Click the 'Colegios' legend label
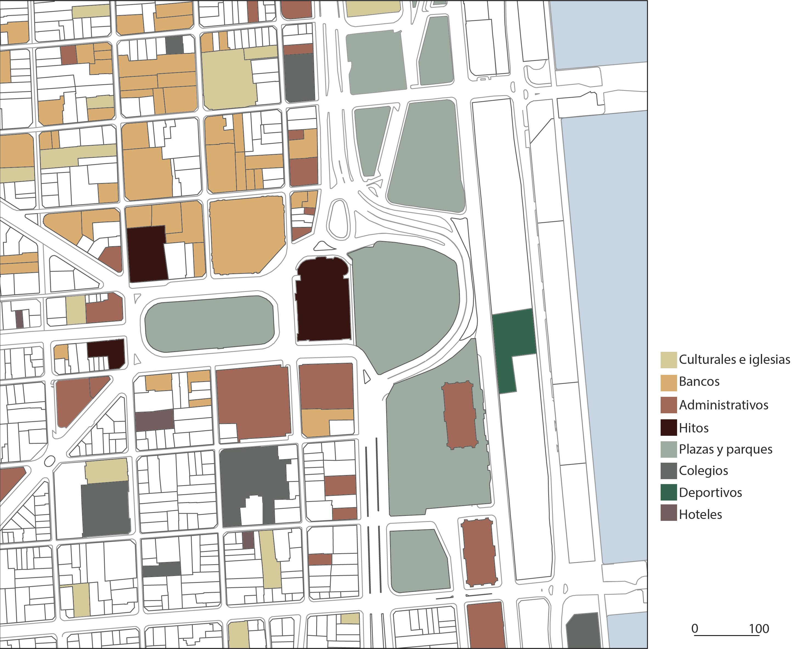Viewport: 812px width, 649px height. 703,471
